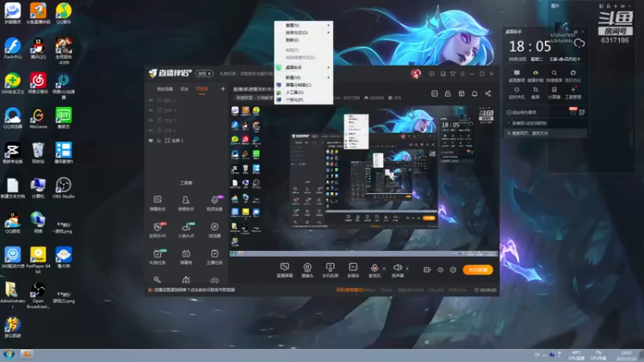Open 快捷搜索 in the desktop helper widget
Screen dimensions: 644x362
(554, 76)
